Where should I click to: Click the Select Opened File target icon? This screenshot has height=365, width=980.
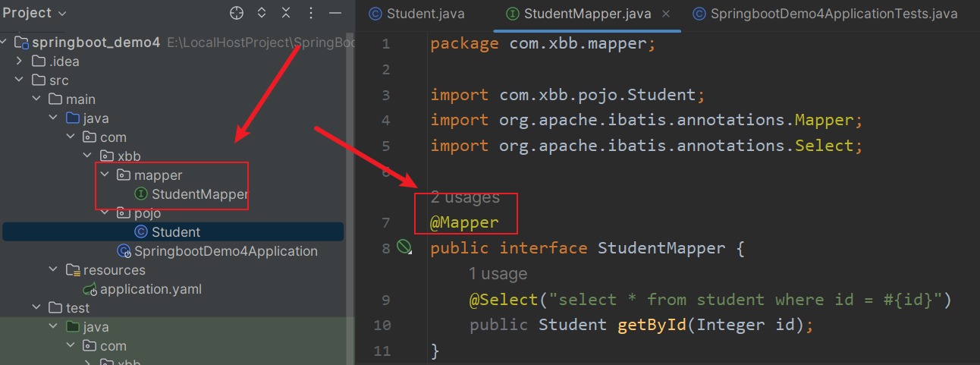(x=237, y=13)
